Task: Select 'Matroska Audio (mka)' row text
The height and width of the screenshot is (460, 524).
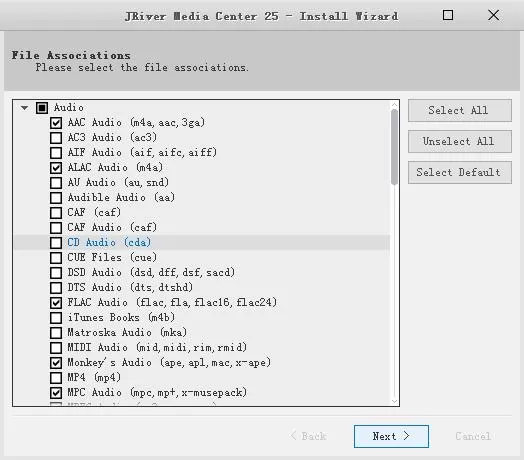Action: tap(127, 332)
